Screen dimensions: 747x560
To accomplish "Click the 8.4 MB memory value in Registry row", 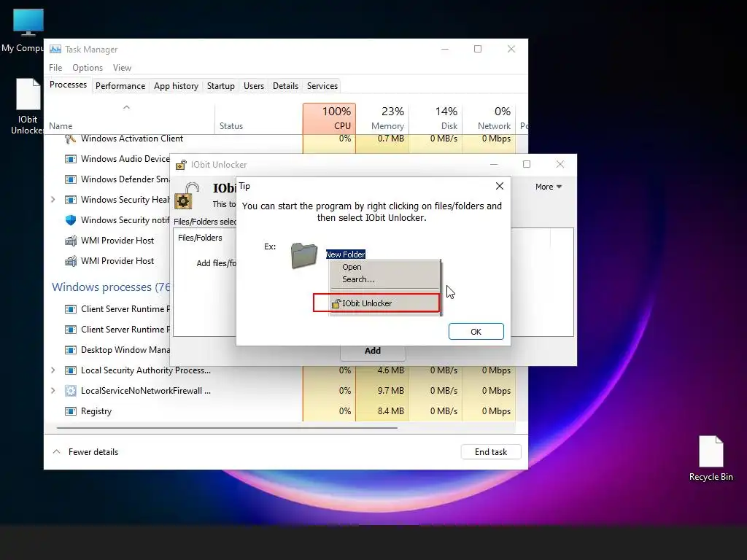I will click(391, 411).
